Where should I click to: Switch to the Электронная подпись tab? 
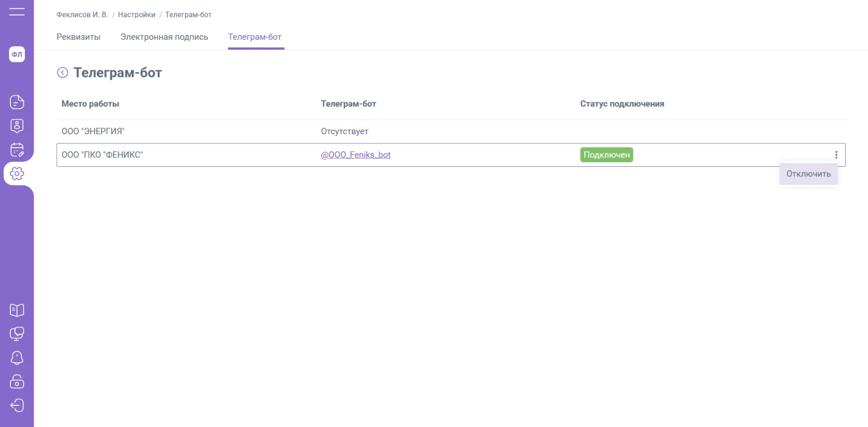(164, 37)
